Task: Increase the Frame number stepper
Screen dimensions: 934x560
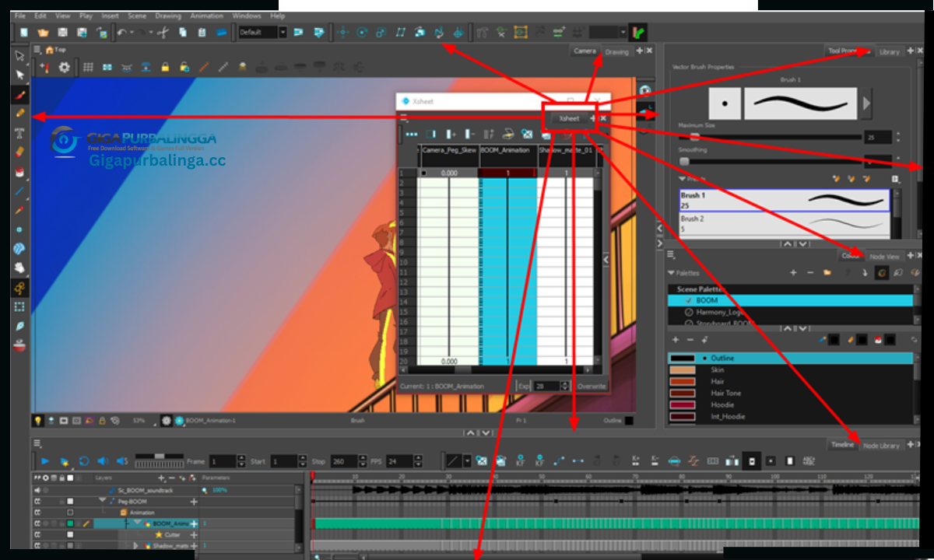Action: point(241,458)
